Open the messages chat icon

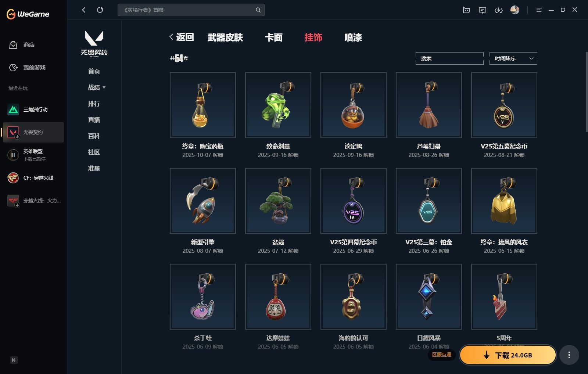pos(482,10)
